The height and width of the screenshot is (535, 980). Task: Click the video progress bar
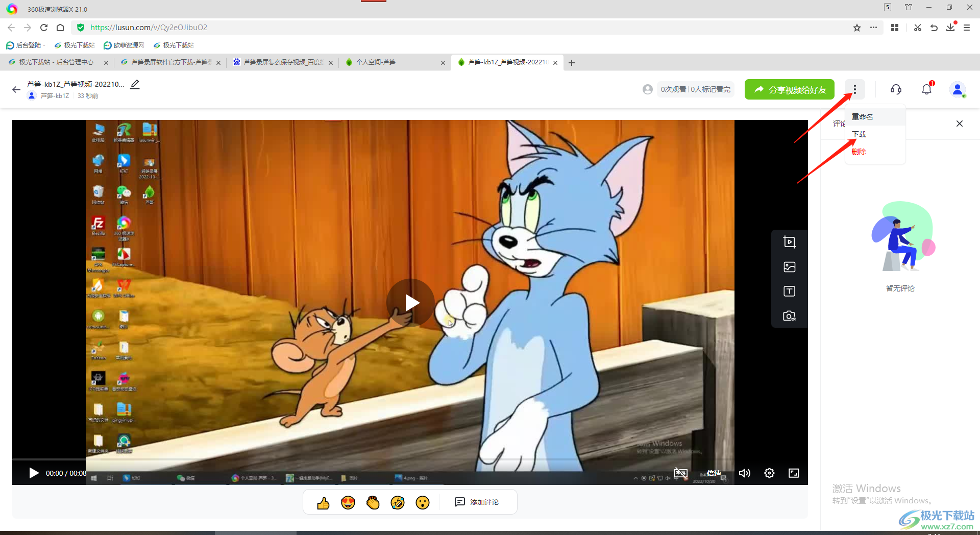(410, 459)
